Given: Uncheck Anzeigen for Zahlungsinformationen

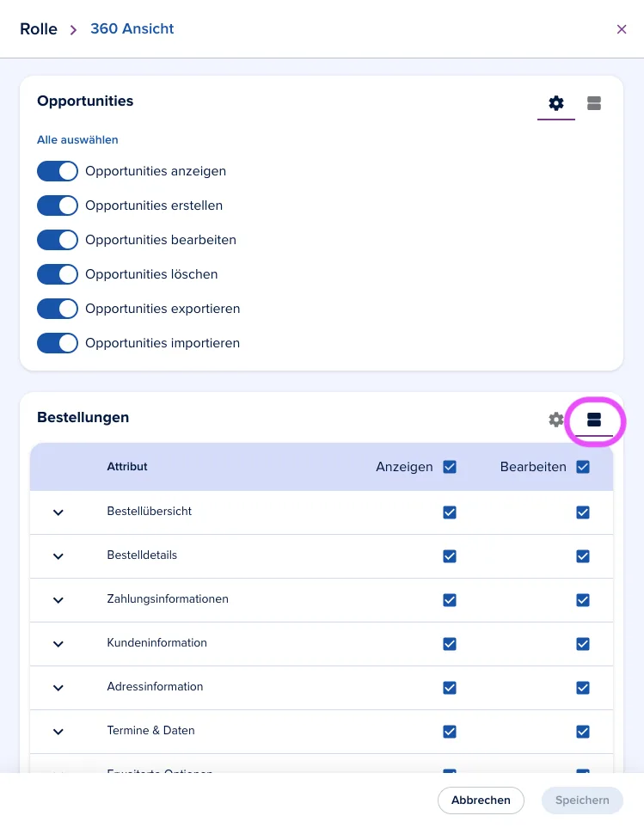Looking at the screenshot, I should [x=450, y=600].
